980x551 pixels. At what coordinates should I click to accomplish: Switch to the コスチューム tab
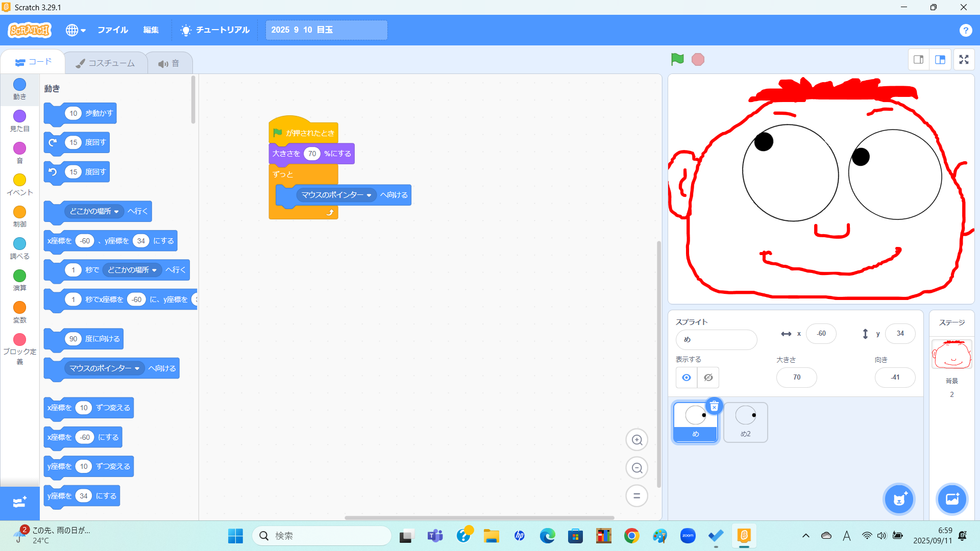106,63
